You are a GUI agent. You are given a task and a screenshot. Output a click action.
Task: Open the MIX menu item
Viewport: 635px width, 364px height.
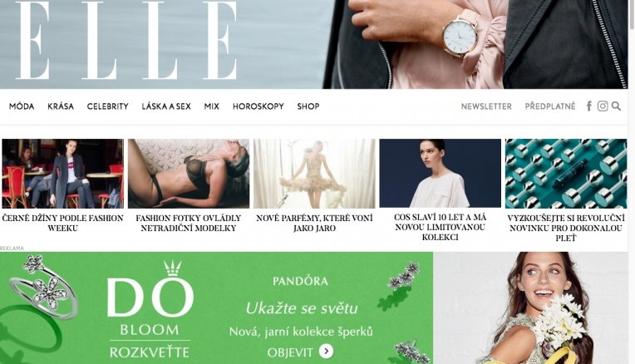click(212, 106)
